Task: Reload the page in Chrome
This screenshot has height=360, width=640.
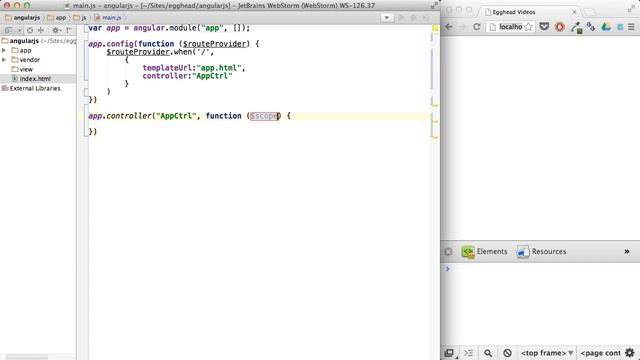Action: (476, 27)
